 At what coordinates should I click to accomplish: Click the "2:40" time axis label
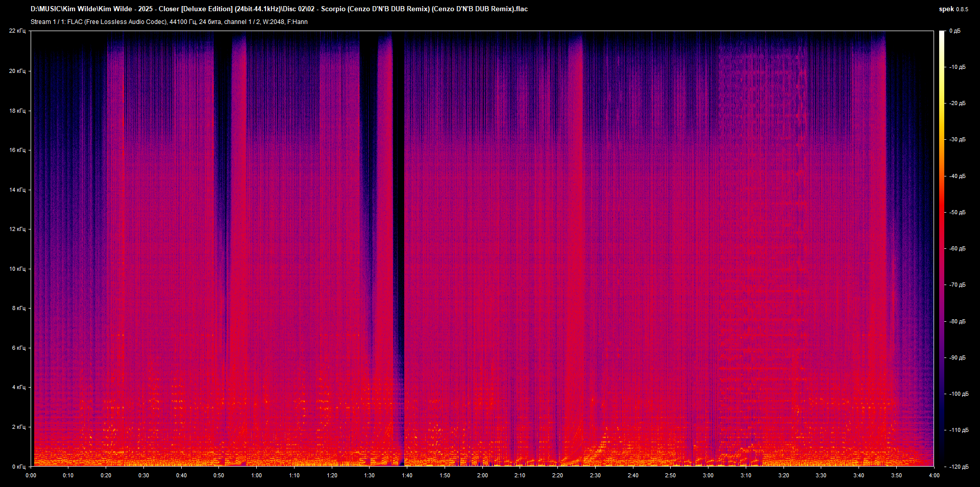point(633,475)
